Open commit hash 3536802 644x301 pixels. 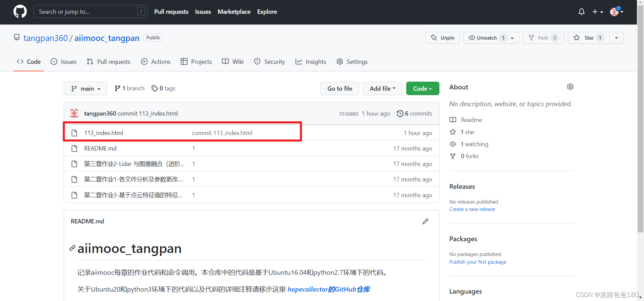[x=348, y=114]
